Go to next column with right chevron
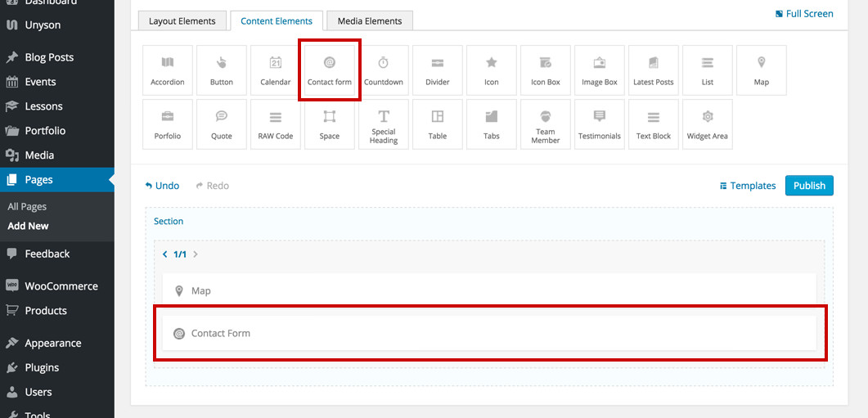Image resolution: width=868 pixels, height=418 pixels. coord(196,254)
